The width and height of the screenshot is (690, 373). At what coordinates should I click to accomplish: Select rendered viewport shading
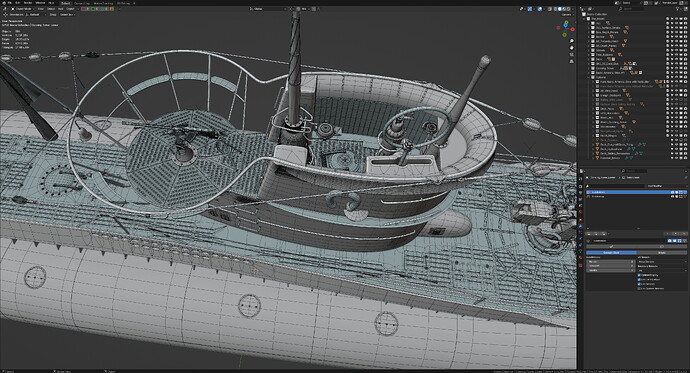pyautogui.click(x=569, y=8)
